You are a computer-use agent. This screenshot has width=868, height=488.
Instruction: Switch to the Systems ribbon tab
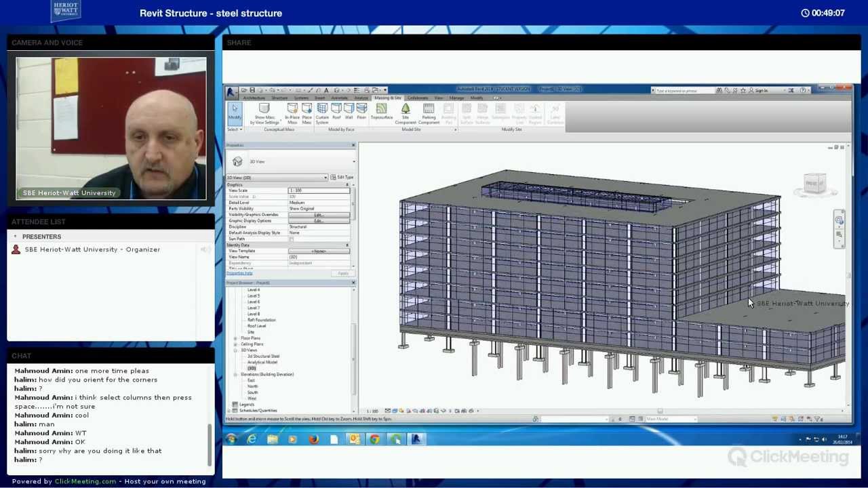point(301,98)
